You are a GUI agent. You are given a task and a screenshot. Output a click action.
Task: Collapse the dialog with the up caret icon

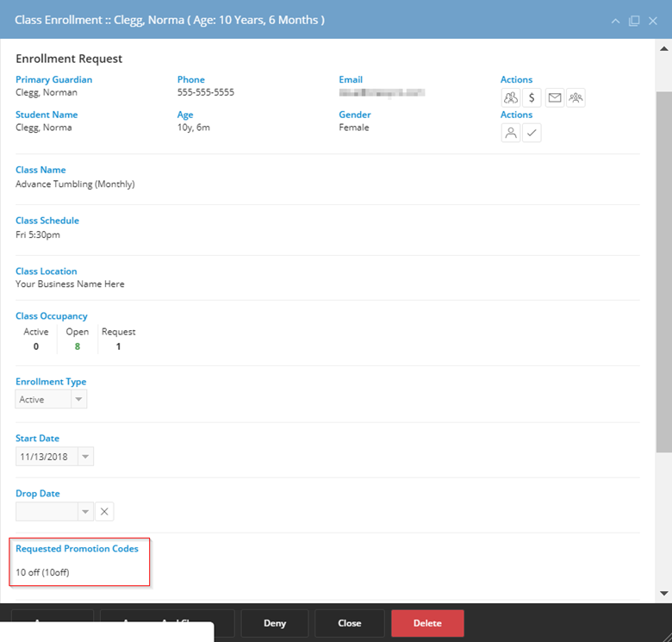pyautogui.click(x=615, y=21)
